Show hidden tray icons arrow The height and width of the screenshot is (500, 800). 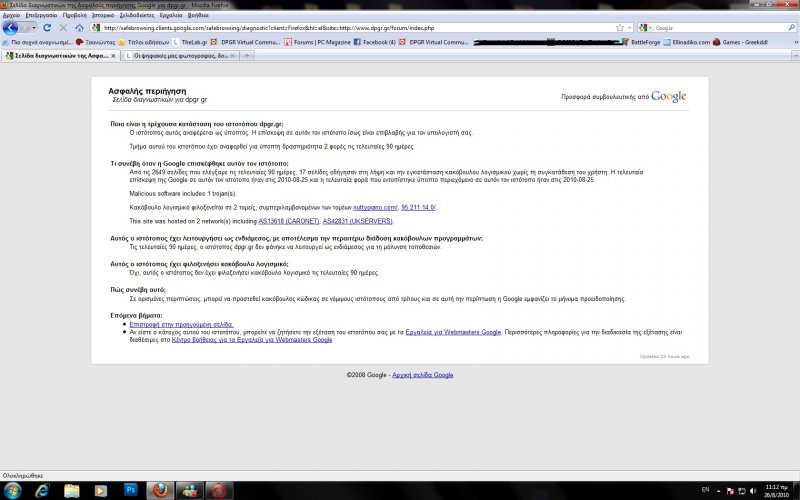click(719, 491)
